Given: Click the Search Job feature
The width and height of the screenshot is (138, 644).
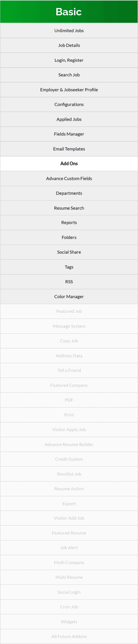Looking at the screenshot, I should [x=69, y=75].
